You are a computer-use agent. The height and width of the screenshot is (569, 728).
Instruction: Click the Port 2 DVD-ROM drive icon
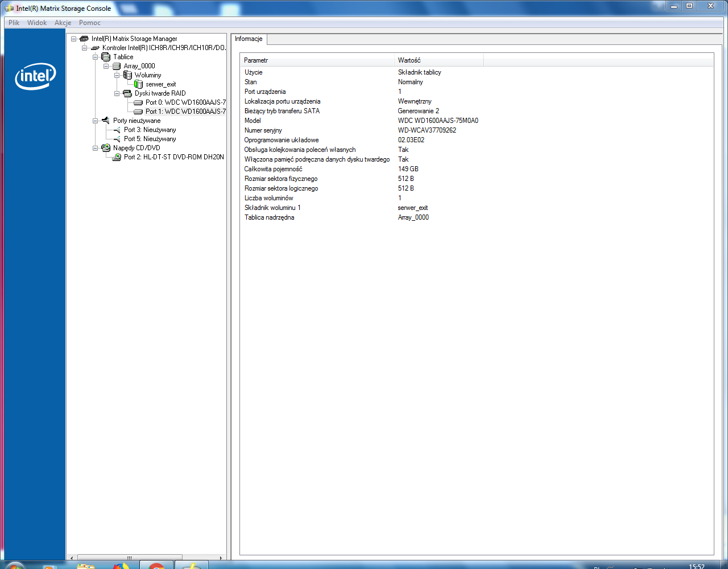click(117, 157)
